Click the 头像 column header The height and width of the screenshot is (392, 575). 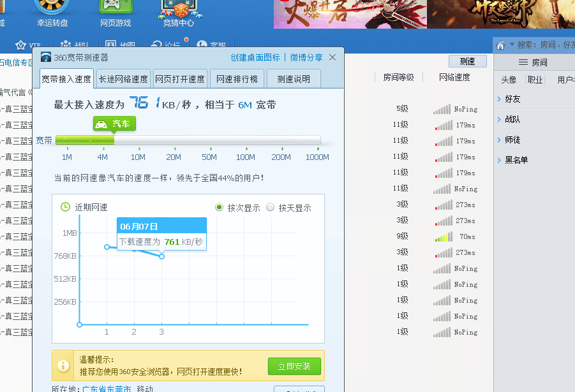(509, 80)
